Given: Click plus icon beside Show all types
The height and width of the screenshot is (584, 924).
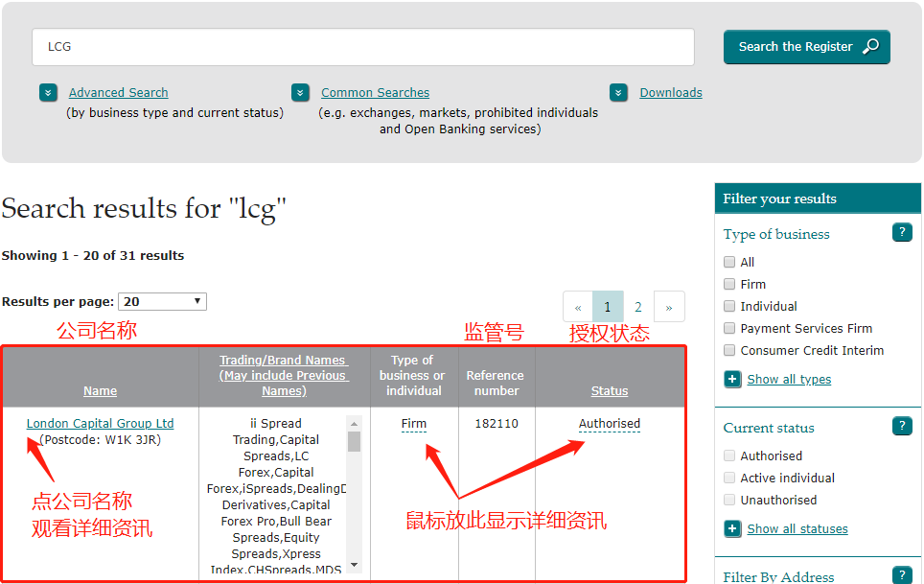Looking at the screenshot, I should point(733,379).
